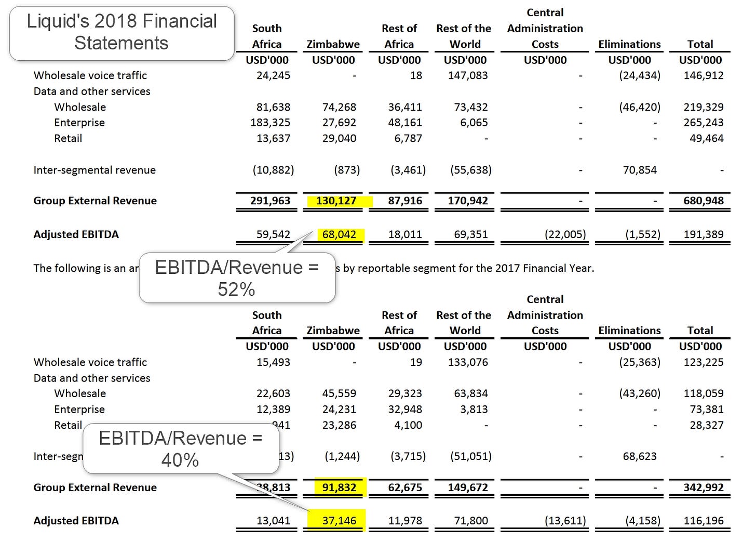Click the retail total 28,327
This screenshot has width=756, height=554.
pos(707,425)
